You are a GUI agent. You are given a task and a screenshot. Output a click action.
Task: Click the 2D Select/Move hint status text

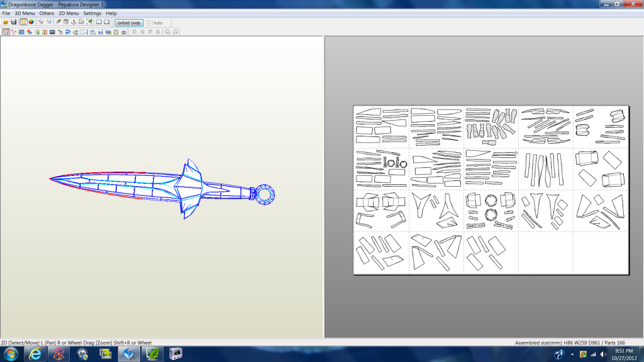76,343
